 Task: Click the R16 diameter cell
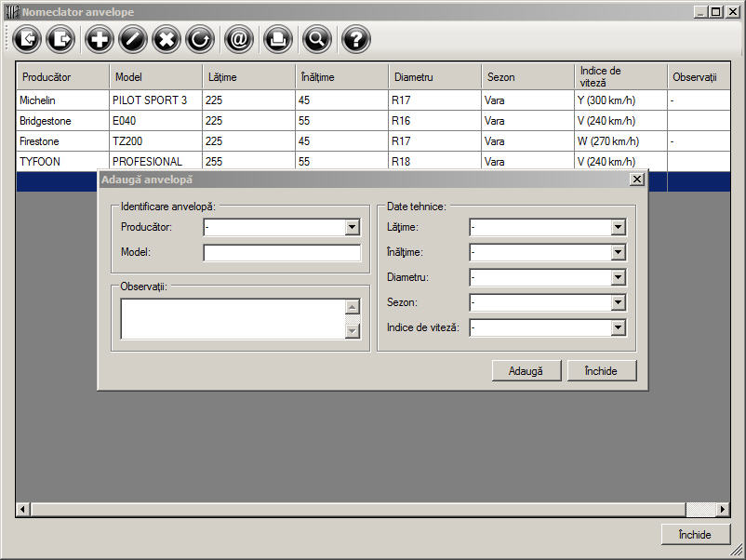point(434,121)
